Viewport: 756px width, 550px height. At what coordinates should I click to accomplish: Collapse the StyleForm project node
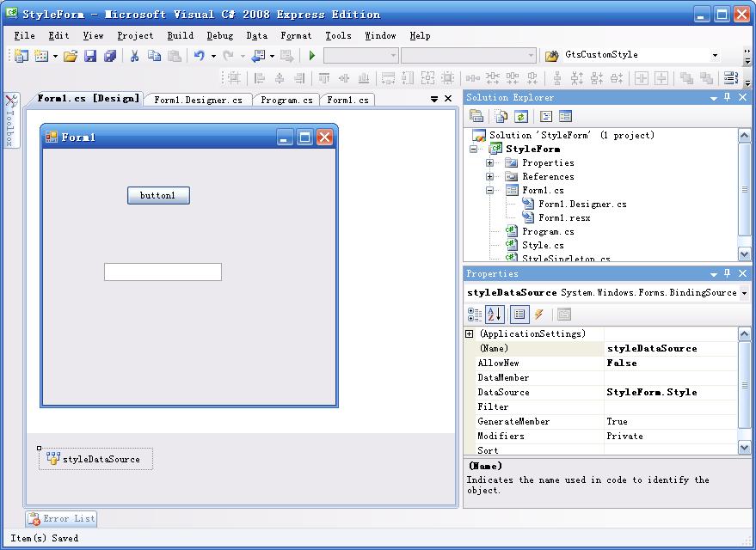point(474,149)
